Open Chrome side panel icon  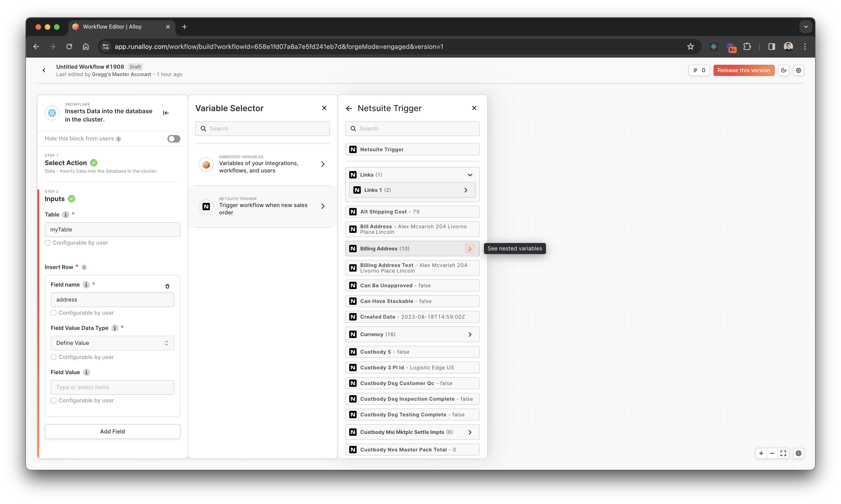point(771,47)
